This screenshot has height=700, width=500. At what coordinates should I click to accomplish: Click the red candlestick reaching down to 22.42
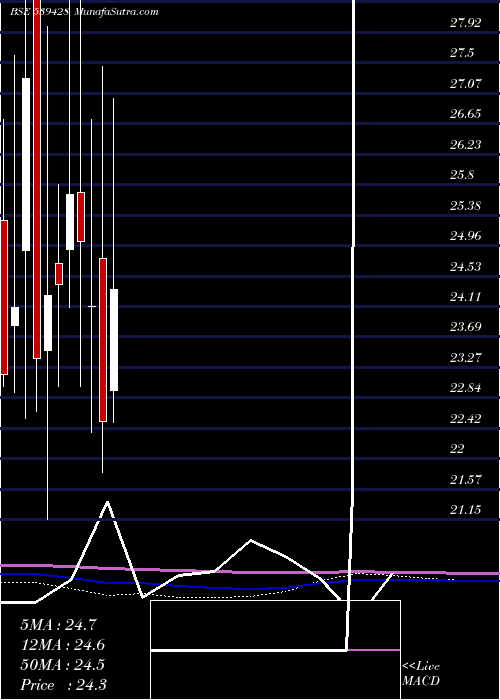click(103, 340)
